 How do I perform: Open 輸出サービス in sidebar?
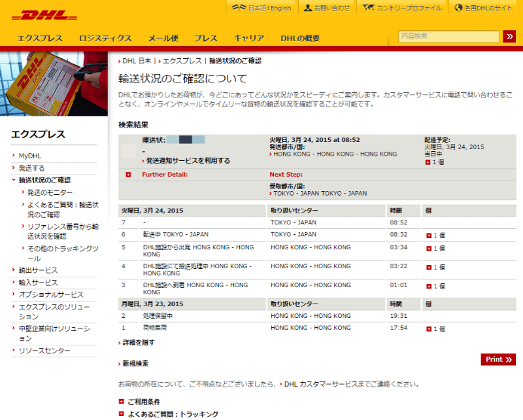click(38, 270)
